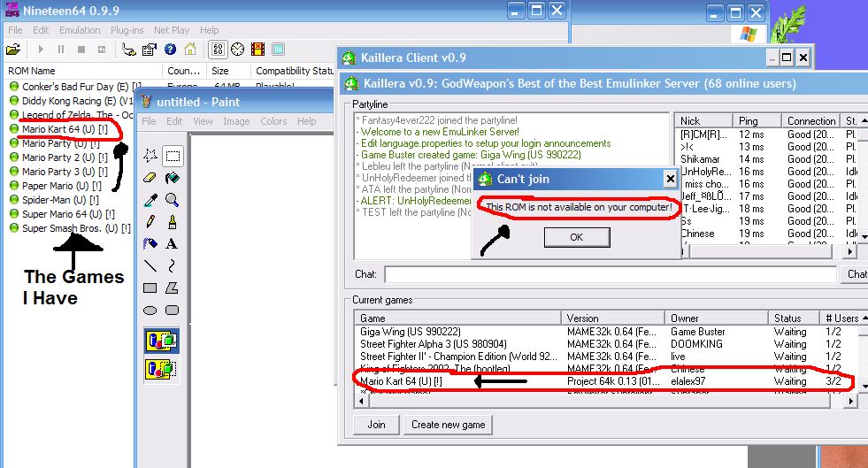Sort ROM list by ROM Name header
Screen dimensions: 868x468
tap(83, 71)
